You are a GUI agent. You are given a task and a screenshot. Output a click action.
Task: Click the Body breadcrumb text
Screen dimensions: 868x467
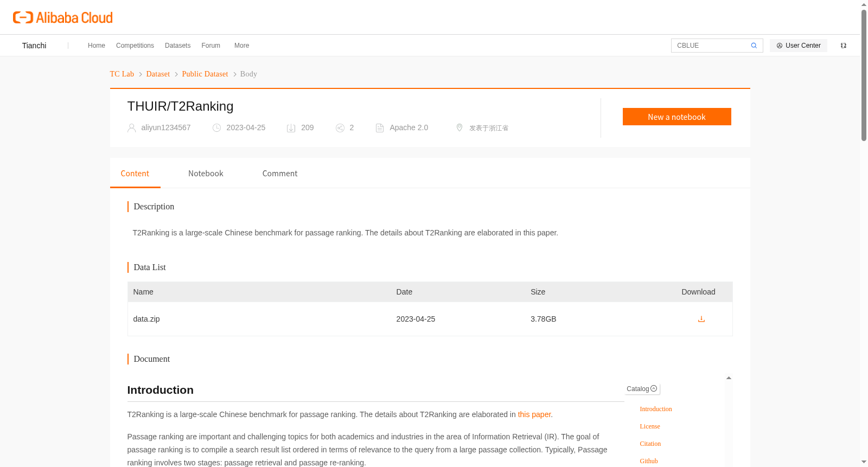(x=248, y=74)
